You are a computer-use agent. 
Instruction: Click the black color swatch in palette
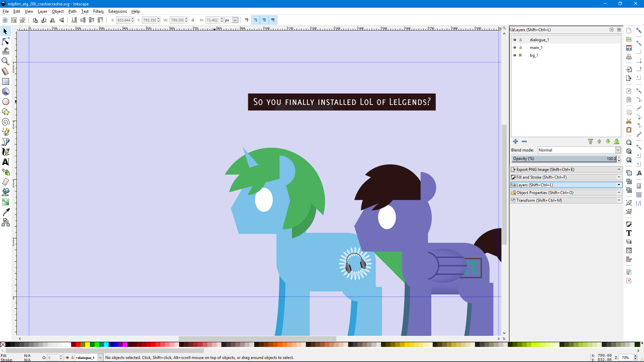coord(8,345)
